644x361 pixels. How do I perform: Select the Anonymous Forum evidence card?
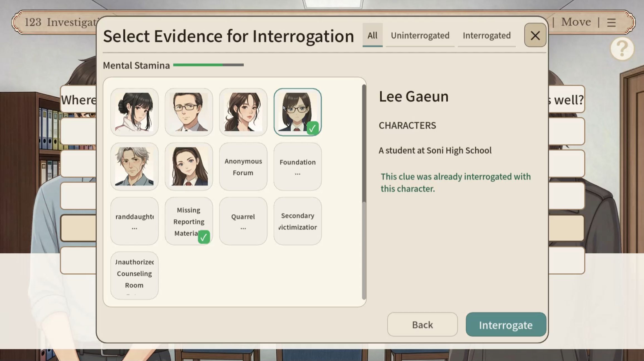[243, 167]
